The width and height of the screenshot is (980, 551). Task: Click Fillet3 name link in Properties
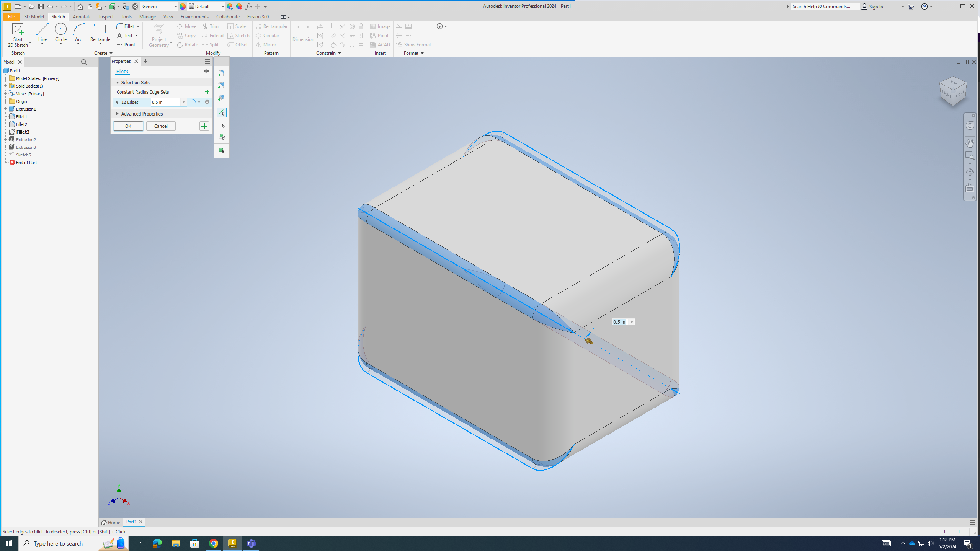(122, 72)
